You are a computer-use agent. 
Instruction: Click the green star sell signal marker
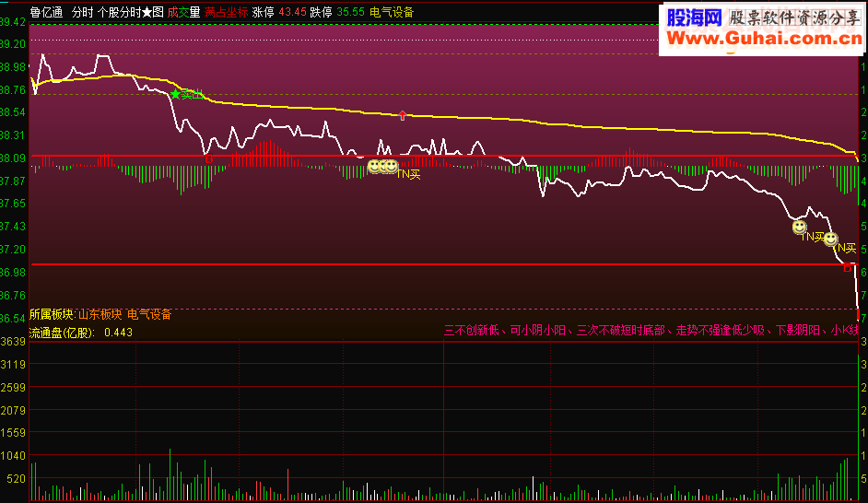175,95
